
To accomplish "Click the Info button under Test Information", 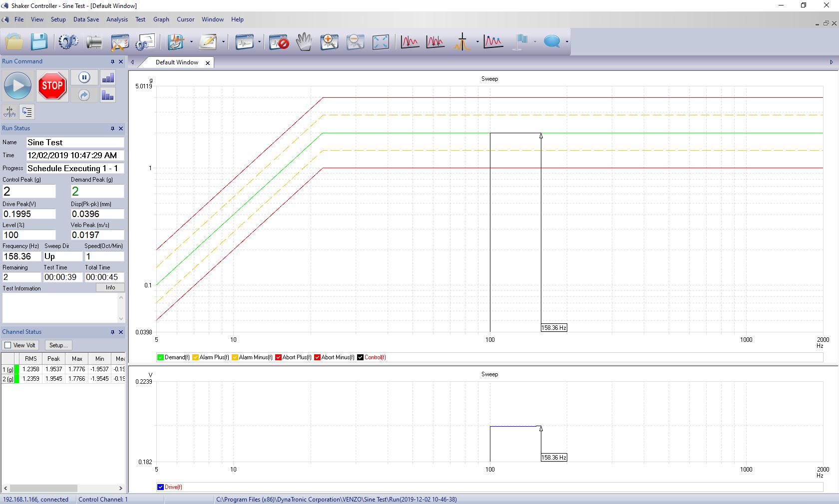I will [110, 287].
